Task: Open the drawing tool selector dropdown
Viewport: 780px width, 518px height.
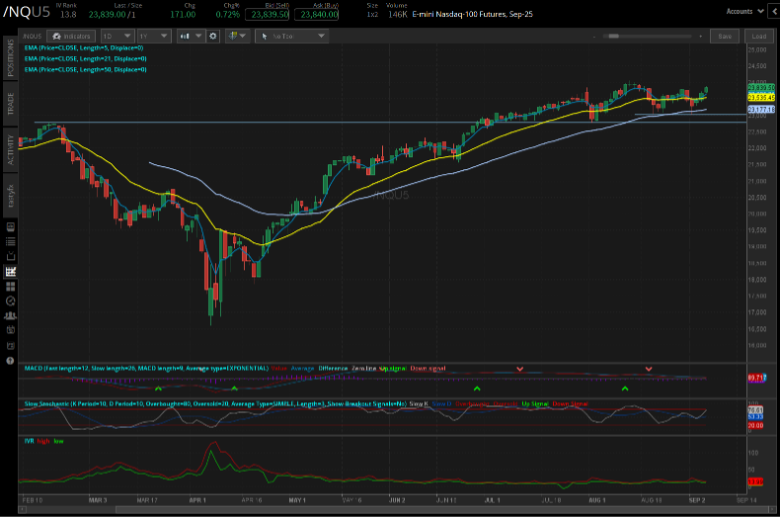Action: click(x=292, y=36)
